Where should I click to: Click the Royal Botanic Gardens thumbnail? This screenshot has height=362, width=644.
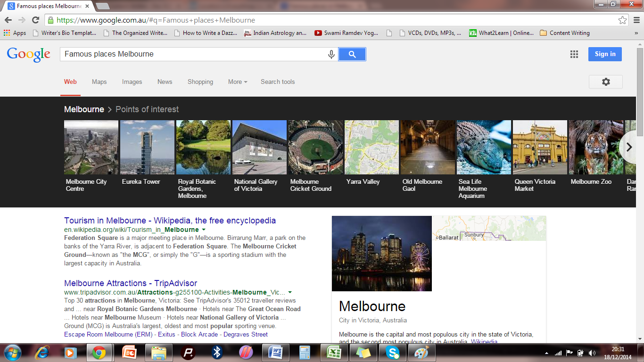tap(203, 147)
